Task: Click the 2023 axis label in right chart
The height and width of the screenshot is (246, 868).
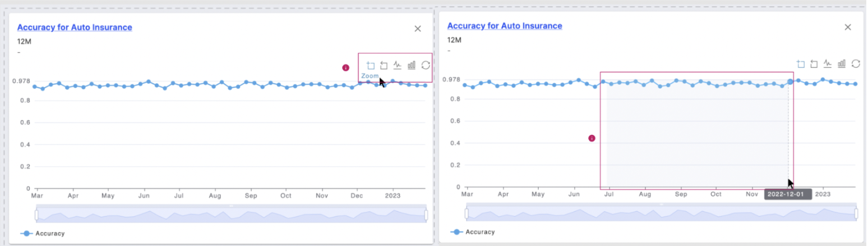Action: click(823, 194)
